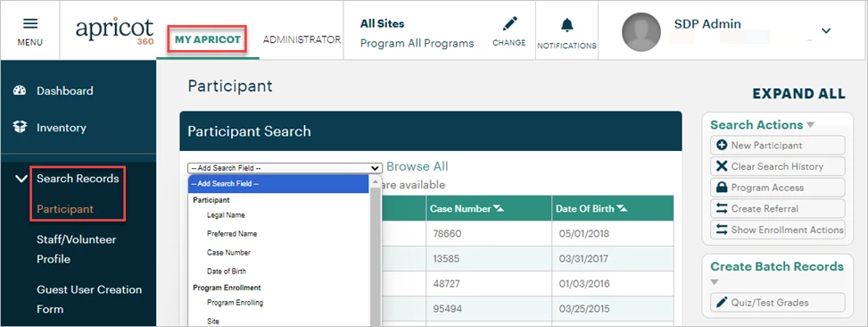
Task: Switch to the MY APRICOT tab
Action: (x=208, y=40)
